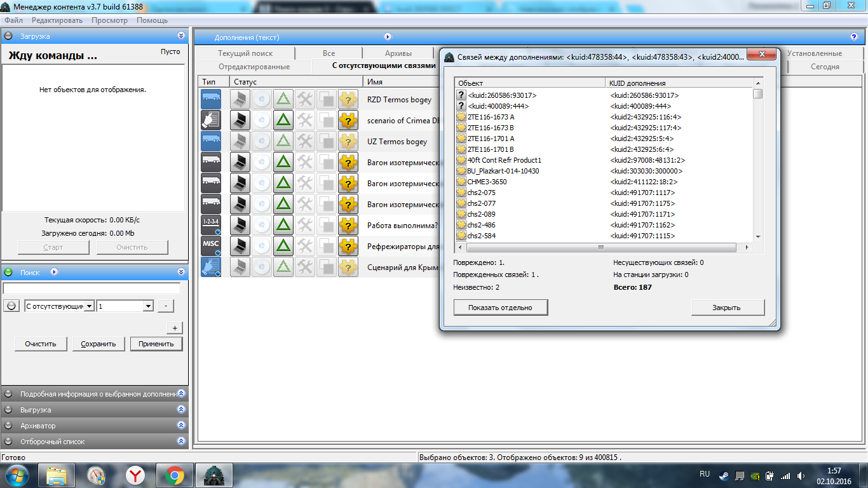Click the round minus icon beside the search filter dropdown
The image size is (868, 488).
click(11, 306)
